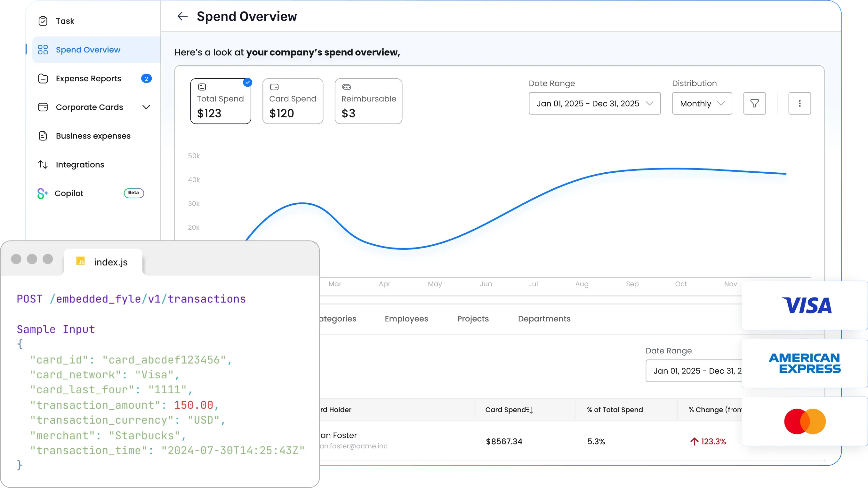Open the Jan 01 - Dec 31 date range picker

(594, 103)
